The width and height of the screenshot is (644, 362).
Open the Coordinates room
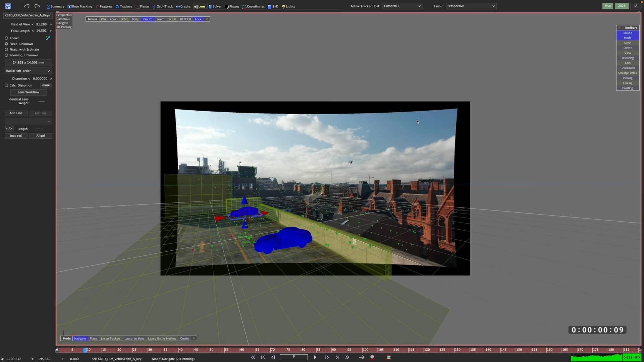(254, 6)
